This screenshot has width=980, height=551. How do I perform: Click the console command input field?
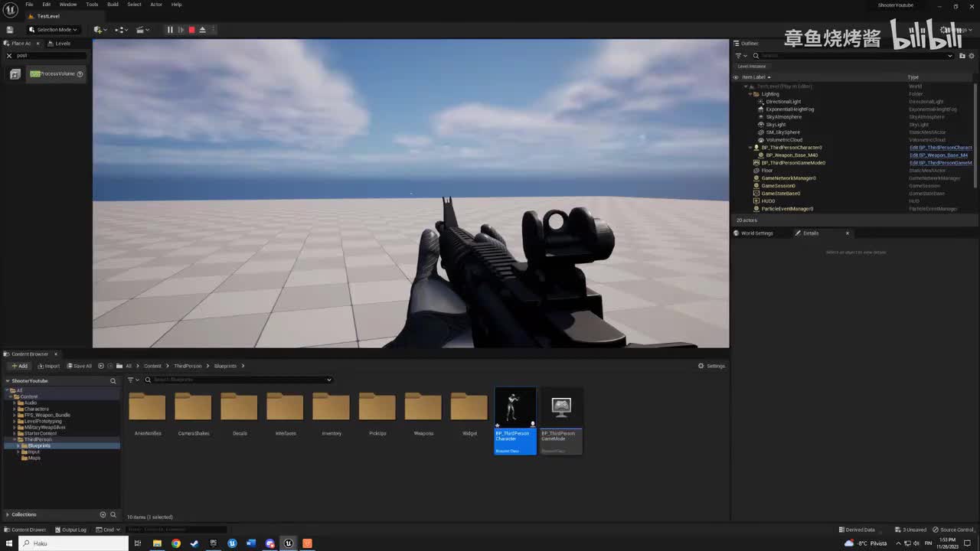[x=176, y=530]
